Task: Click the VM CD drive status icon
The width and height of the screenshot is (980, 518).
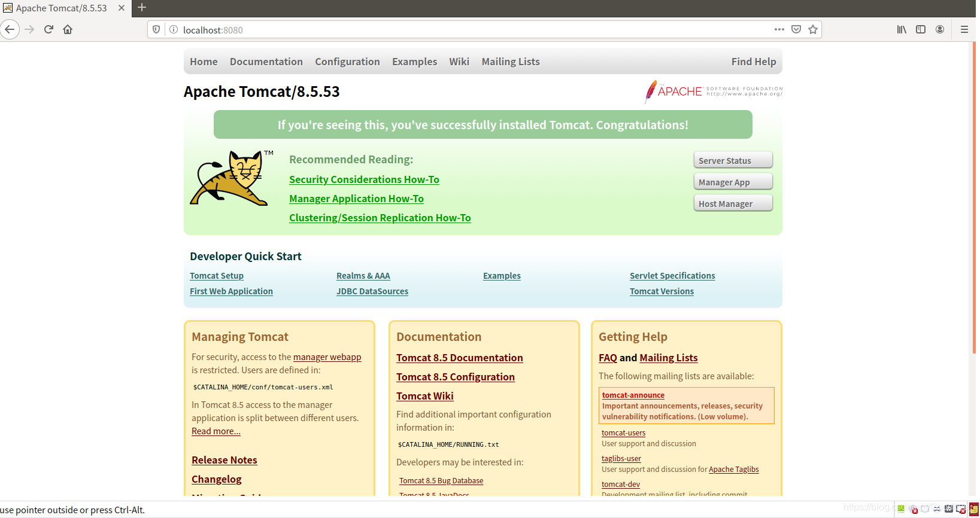Action: pos(913,509)
